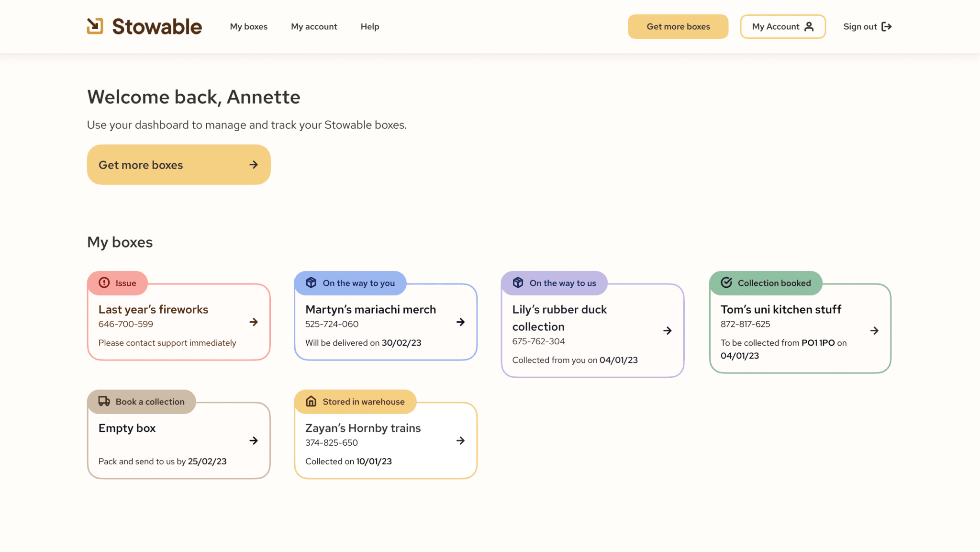
Task: Select the 'Tom's uni kitchen stuff' title
Action: pos(781,309)
